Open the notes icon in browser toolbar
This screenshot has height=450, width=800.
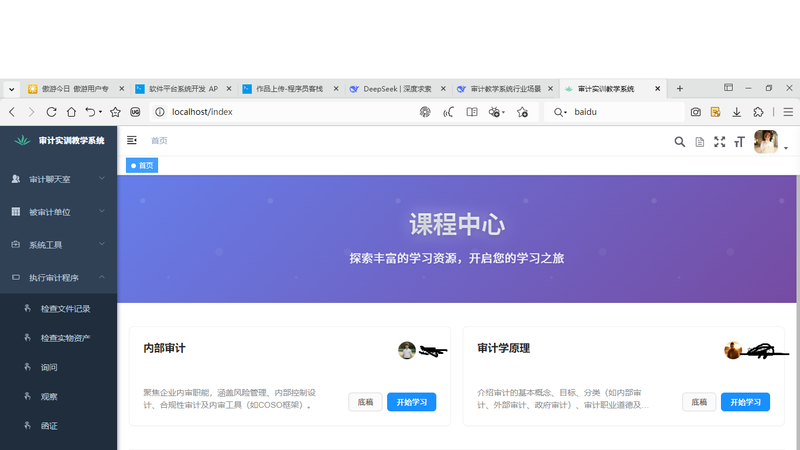[x=715, y=112]
